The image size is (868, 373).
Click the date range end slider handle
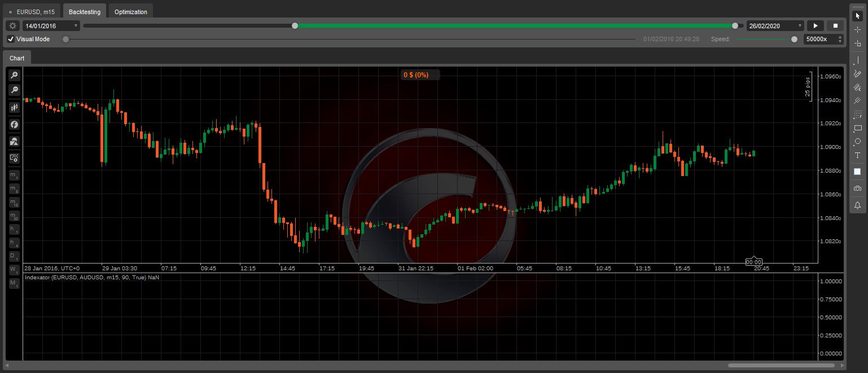735,25
